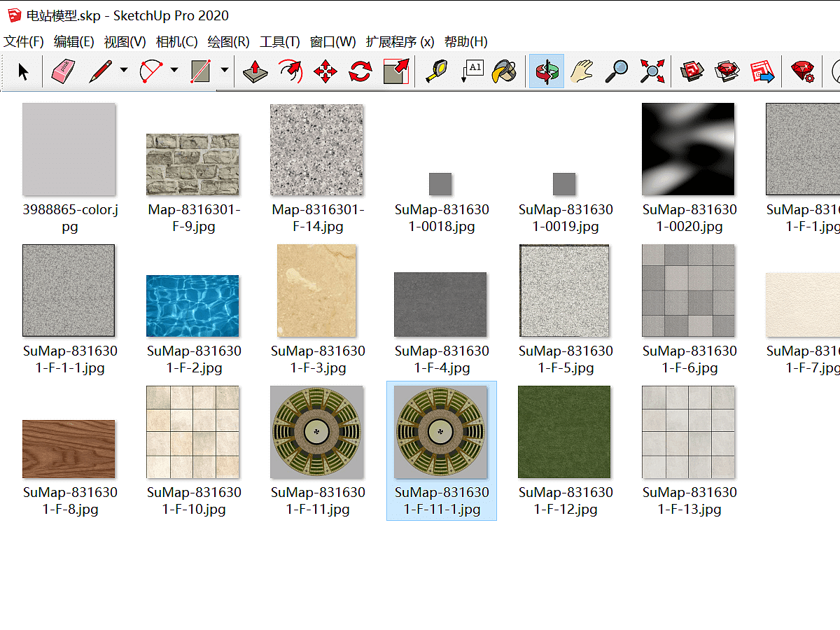Screen dimensions: 840x630
Task: Pick the Eraser tool
Action: (x=62, y=71)
